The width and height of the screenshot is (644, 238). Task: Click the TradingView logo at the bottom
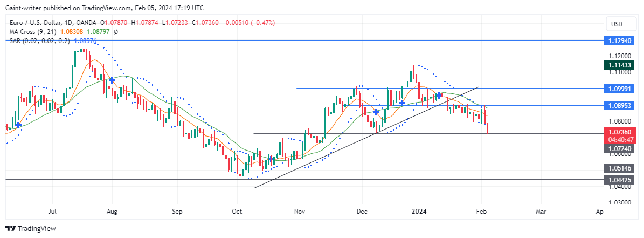point(30,228)
